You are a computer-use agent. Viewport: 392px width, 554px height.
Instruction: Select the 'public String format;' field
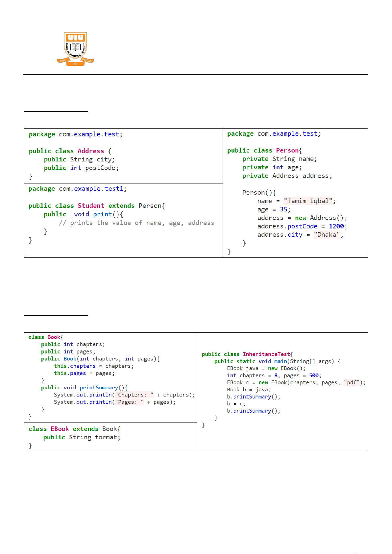(82, 437)
